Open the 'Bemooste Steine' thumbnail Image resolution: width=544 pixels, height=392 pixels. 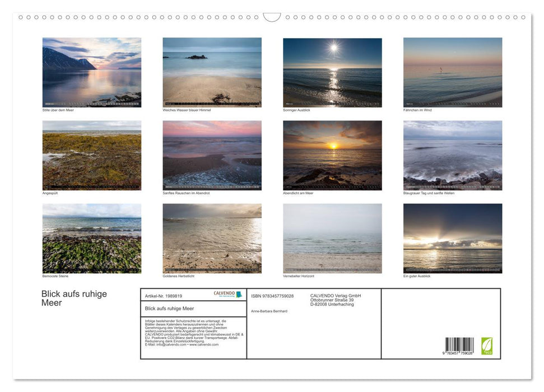tap(92, 238)
